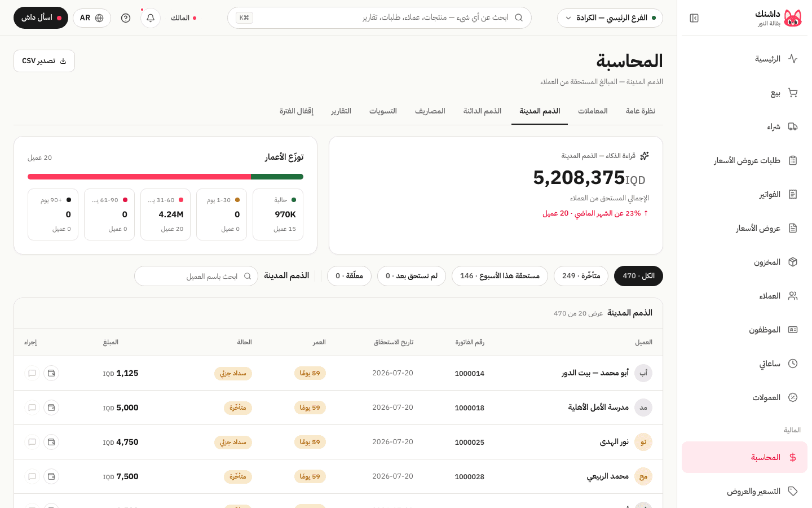Open comment icon for invoice 1000025
This screenshot has height=508, width=812.
[32, 442]
